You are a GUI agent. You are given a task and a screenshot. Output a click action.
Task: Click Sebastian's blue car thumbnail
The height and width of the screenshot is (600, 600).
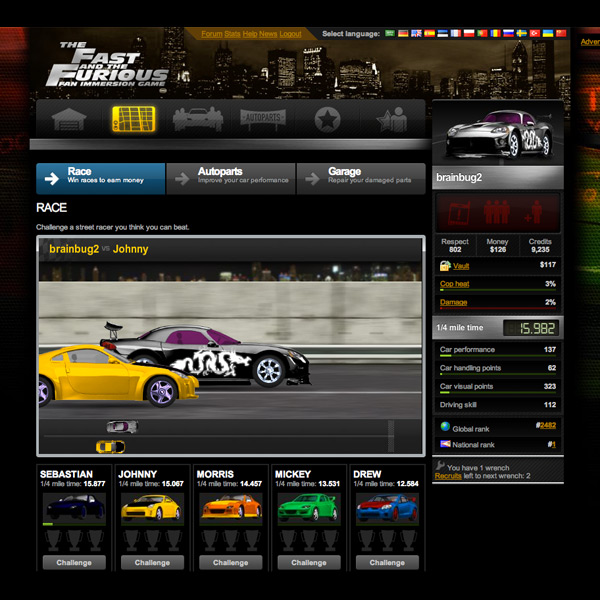[74, 509]
